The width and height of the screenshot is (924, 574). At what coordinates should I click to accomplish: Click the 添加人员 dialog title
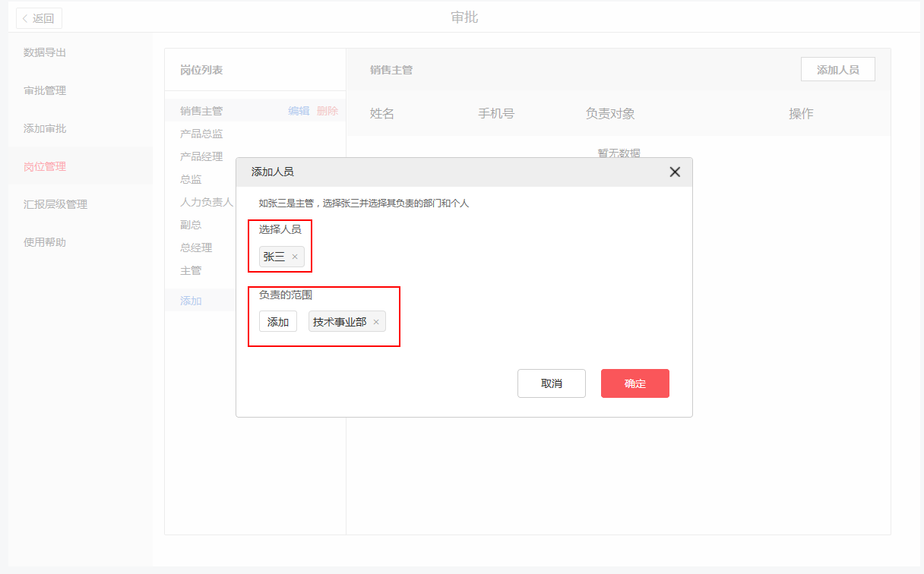pyautogui.click(x=273, y=172)
